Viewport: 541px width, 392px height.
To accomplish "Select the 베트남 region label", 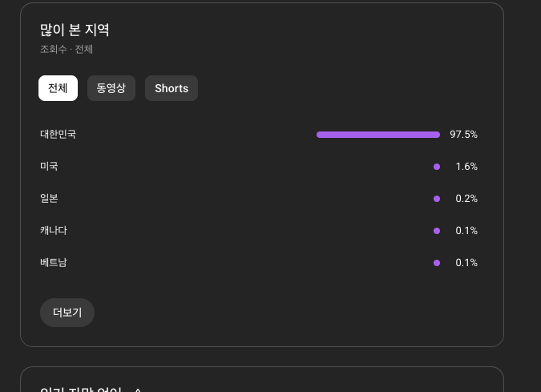I will [54, 263].
